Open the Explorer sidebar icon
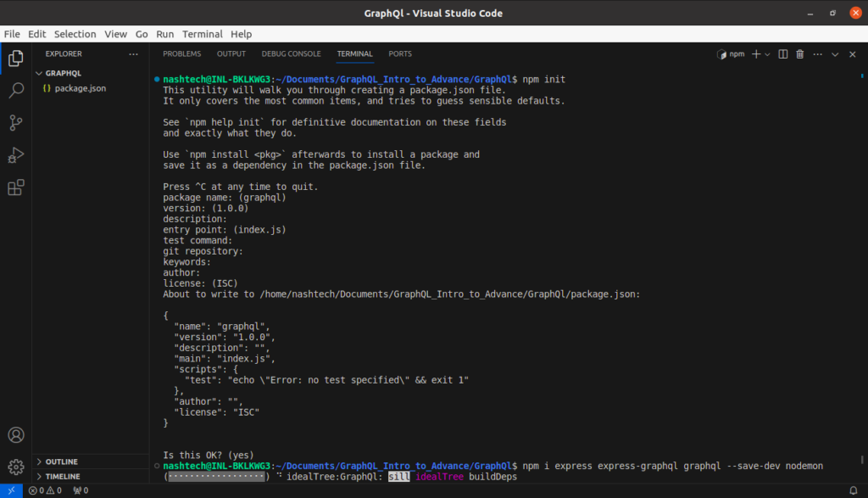 pyautogui.click(x=15, y=59)
